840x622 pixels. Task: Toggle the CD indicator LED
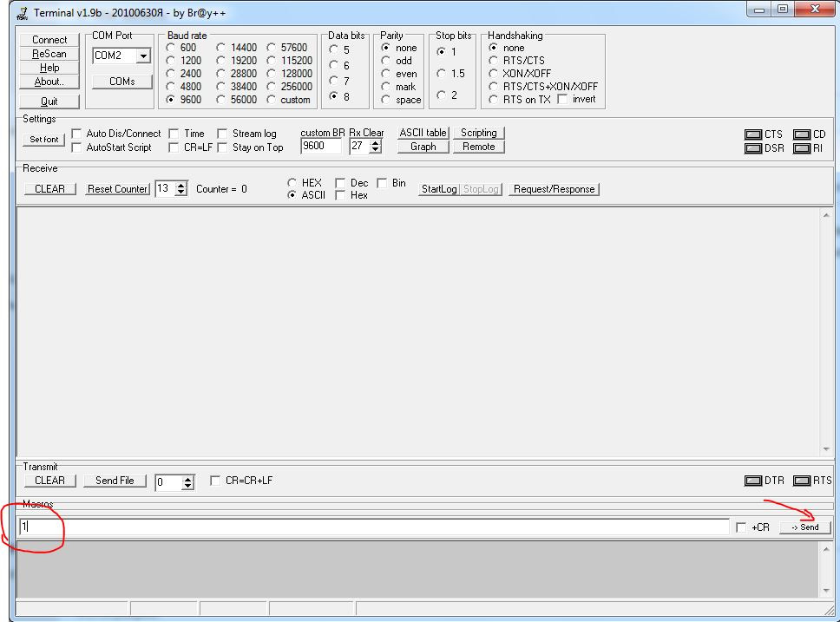802,134
